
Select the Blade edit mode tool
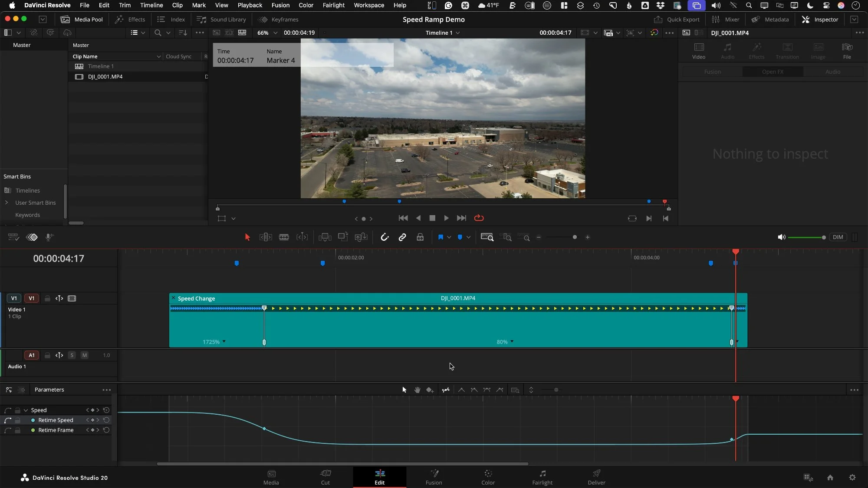(284, 237)
